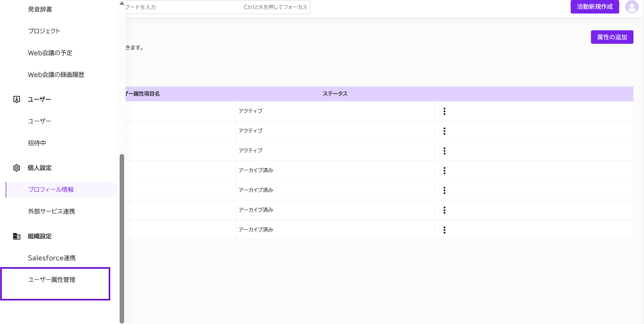
Task: Open the third アーカイブ済み row's three-dot menu
Action: click(x=444, y=210)
